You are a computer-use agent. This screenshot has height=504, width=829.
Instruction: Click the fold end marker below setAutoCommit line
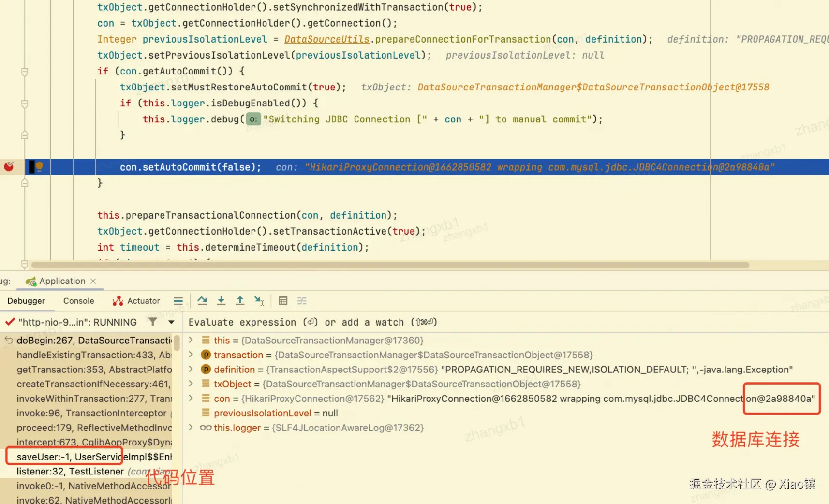coord(25,183)
